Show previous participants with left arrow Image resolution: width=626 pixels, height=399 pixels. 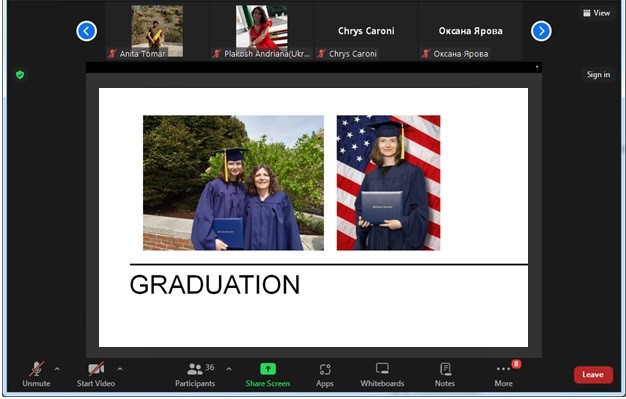[87, 31]
